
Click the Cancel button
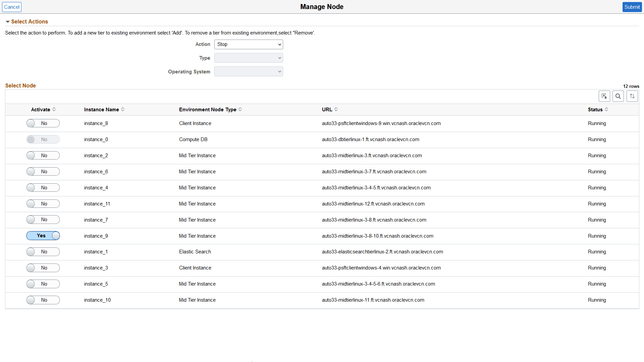click(12, 7)
